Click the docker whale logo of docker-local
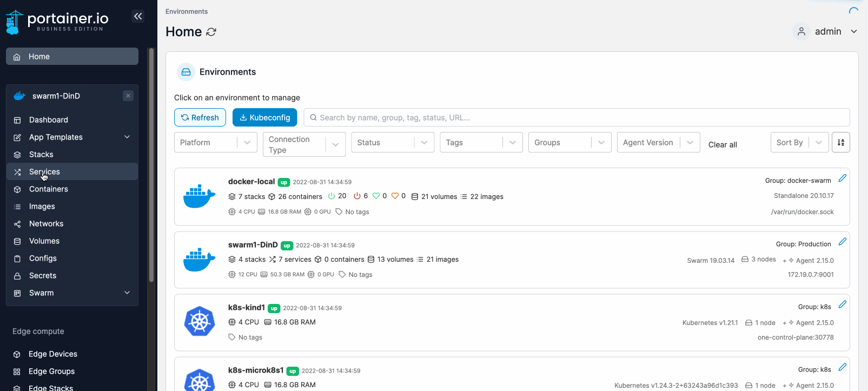The height and width of the screenshot is (391, 868). coord(199,196)
